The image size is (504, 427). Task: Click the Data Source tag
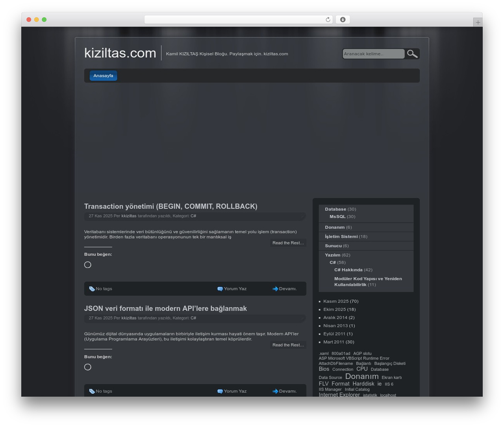pyautogui.click(x=330, y=377)
